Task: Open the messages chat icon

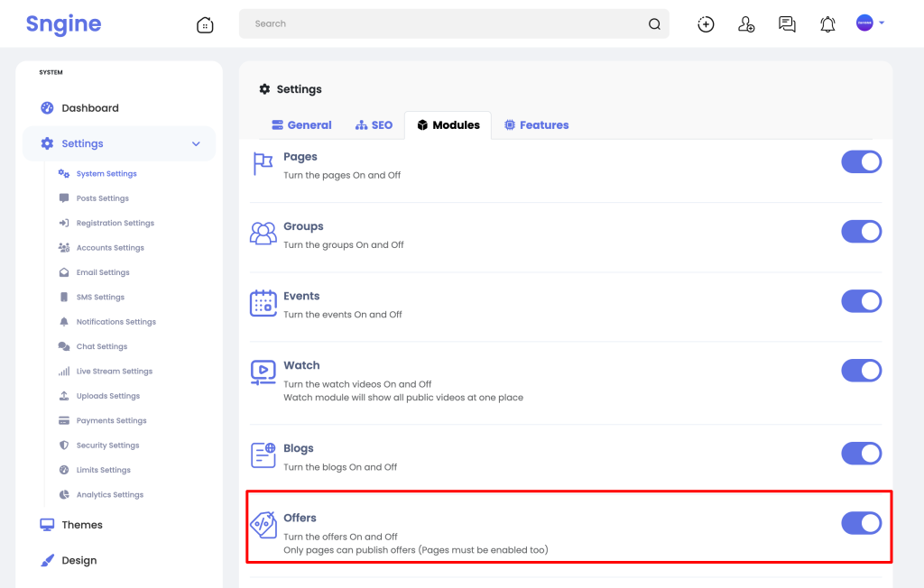Action: coord(787,24)
